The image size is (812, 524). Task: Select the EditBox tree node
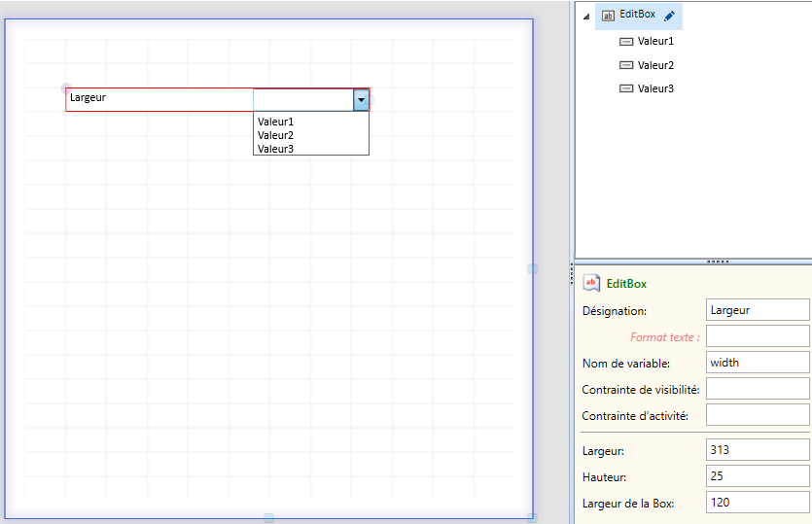[x=639, y=16]
